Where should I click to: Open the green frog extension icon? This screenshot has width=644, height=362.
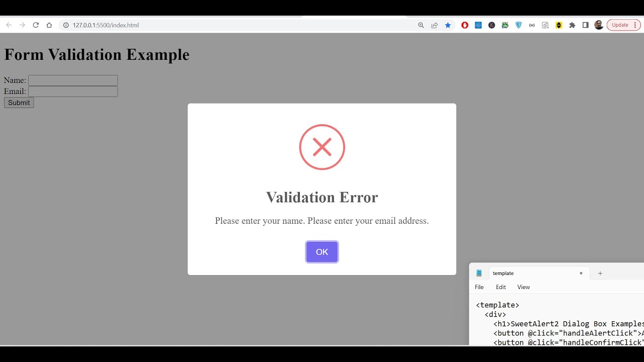coord(505,25)
